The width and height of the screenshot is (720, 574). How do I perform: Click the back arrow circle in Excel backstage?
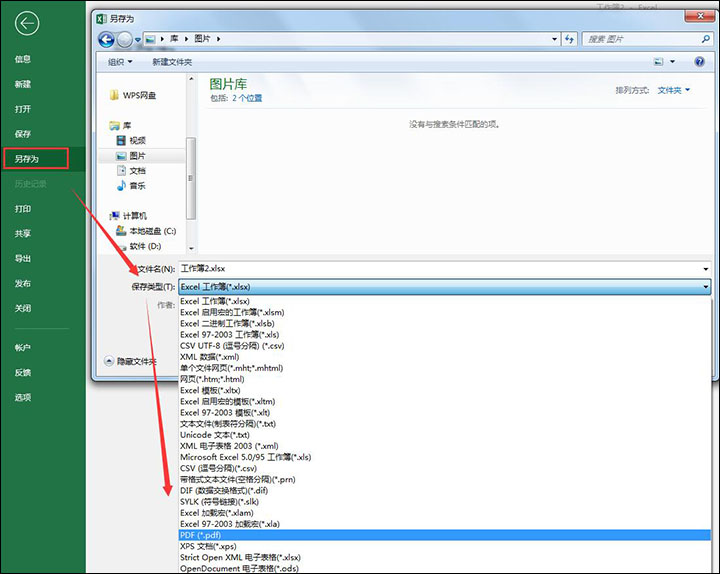[x=27, y=23]
